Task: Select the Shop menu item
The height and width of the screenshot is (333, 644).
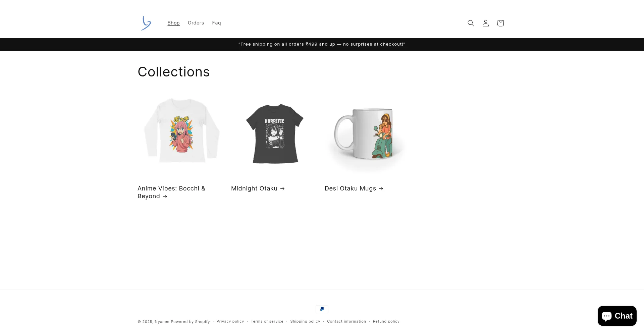Action: click(x=173, y=23)
